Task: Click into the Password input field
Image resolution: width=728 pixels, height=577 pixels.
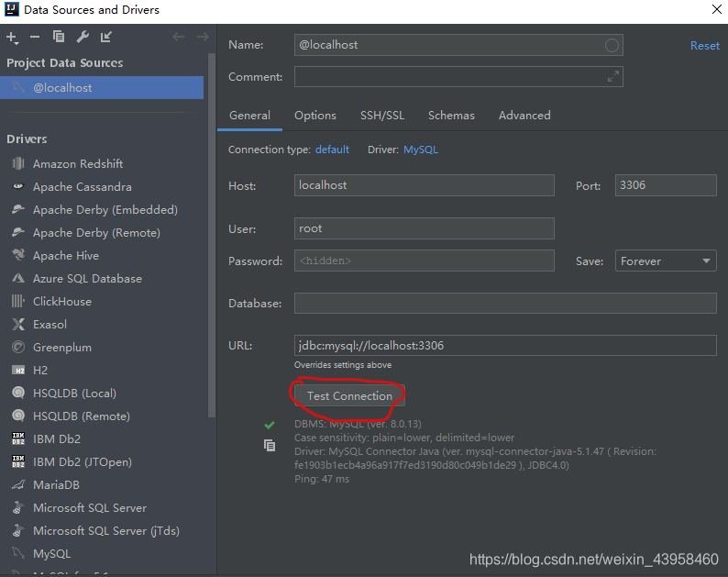Action: (x=424, y=261)
